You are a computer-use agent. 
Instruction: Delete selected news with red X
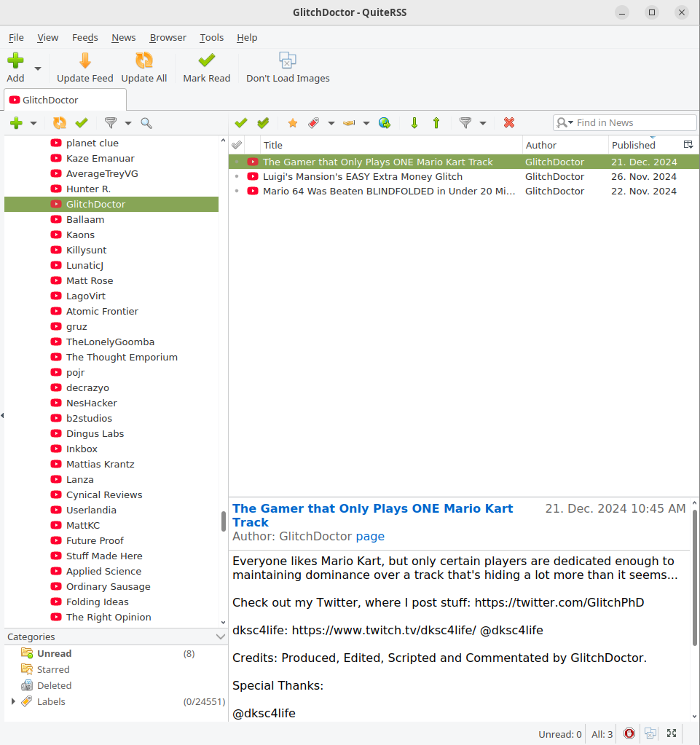tap(509, 123)
